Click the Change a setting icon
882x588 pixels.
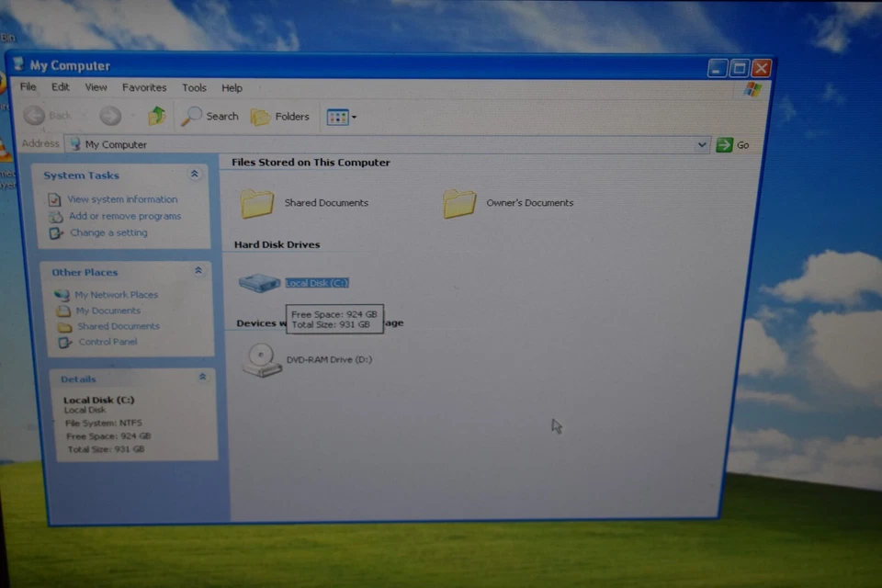56,233
